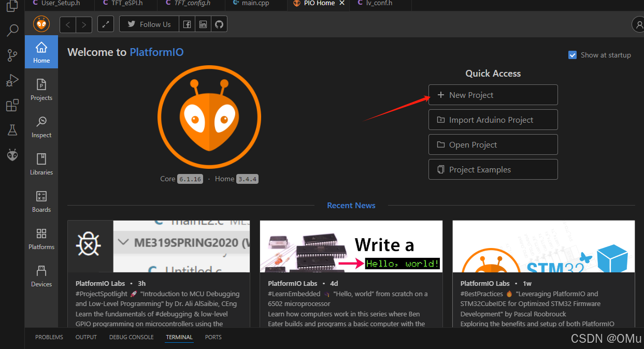Close the PIO Home tab
The image size is (644, 349).
click(x=342, y=3)
